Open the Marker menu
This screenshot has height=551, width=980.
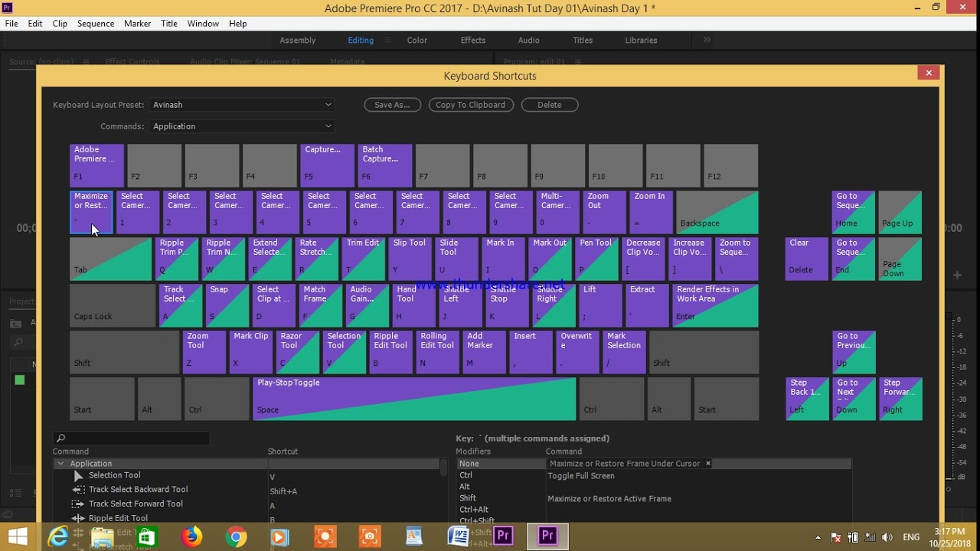pyautogui.click(x=138, y=24)
